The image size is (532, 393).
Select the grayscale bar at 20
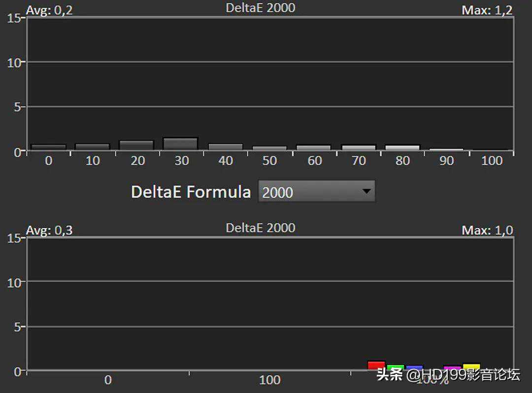(136, 145)
